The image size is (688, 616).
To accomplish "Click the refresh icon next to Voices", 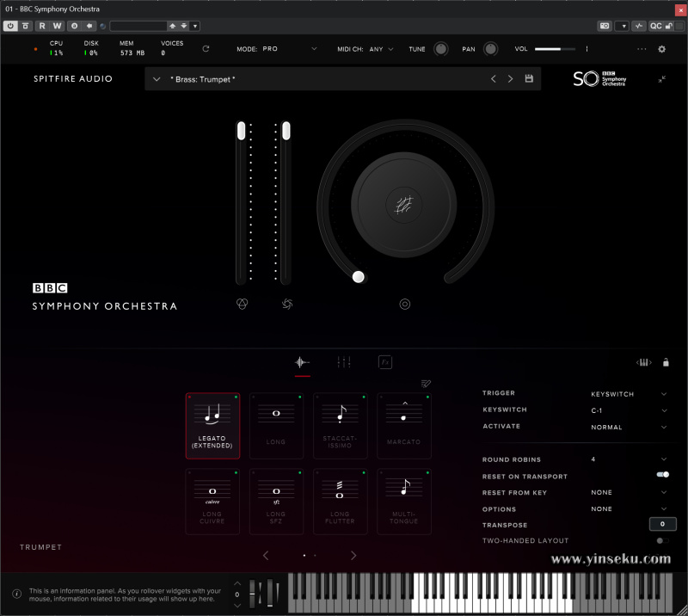I will tap(206, 49).
